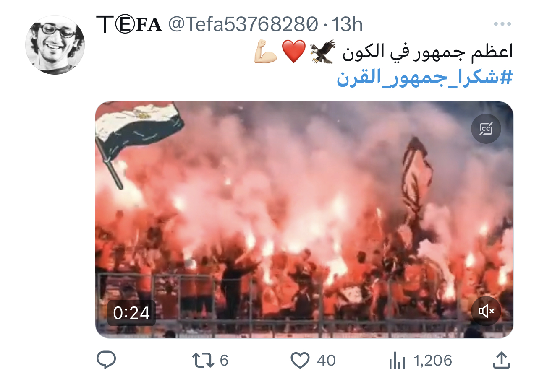Open the TEFA profile avatar photo
The height and width of the screenshot is (392, 539).
tap(55, 45)
